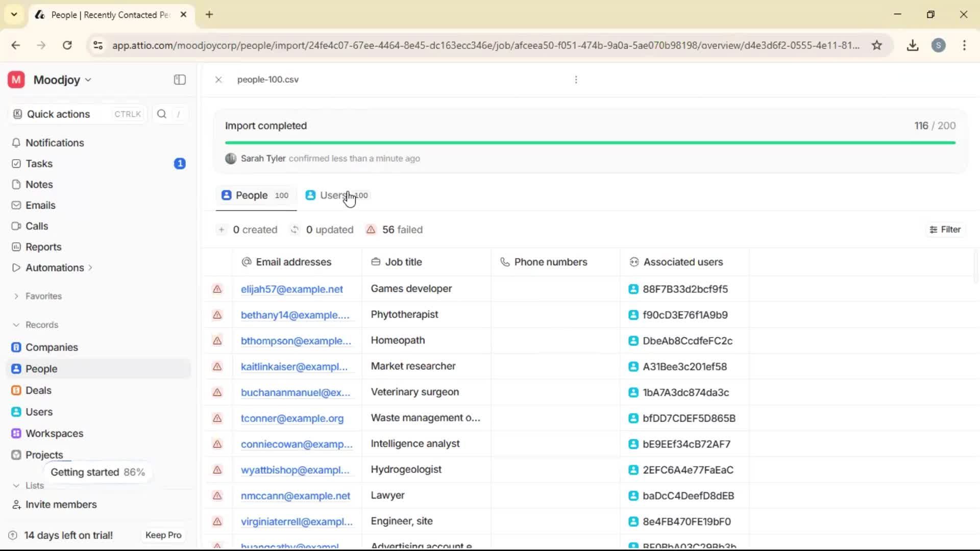The height and width of the screenshot is (551, 980).
Task: Click the browser download icon
Action: [x=913, y=45]
